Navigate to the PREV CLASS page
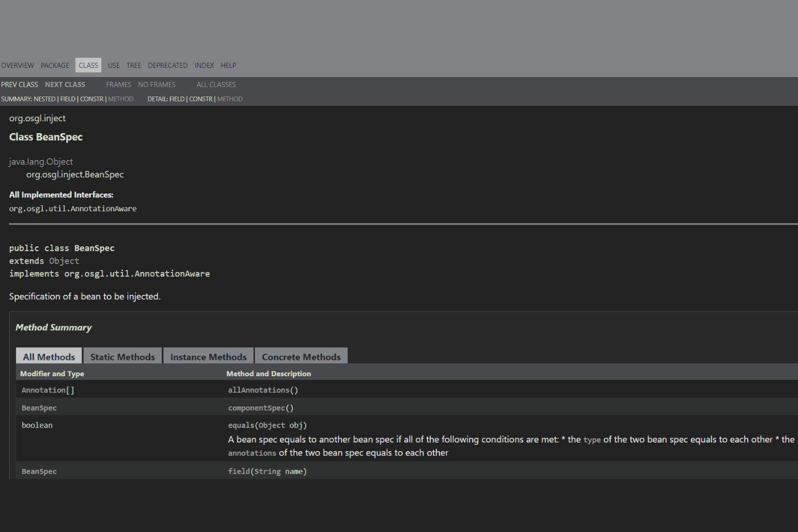Image resolution: width=798 pixels, height=532 pixels. point(19,84)
